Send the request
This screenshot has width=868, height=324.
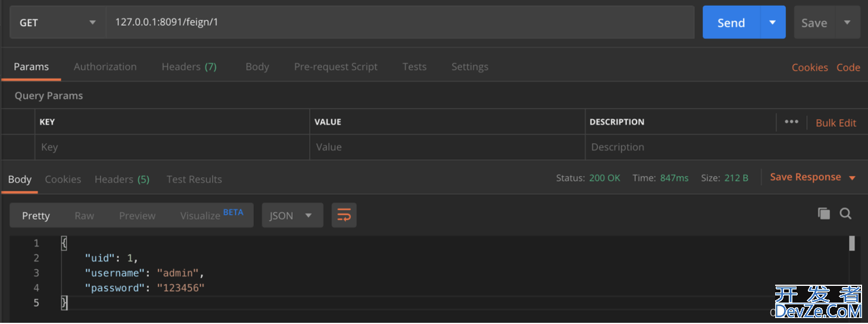point(731,23)
